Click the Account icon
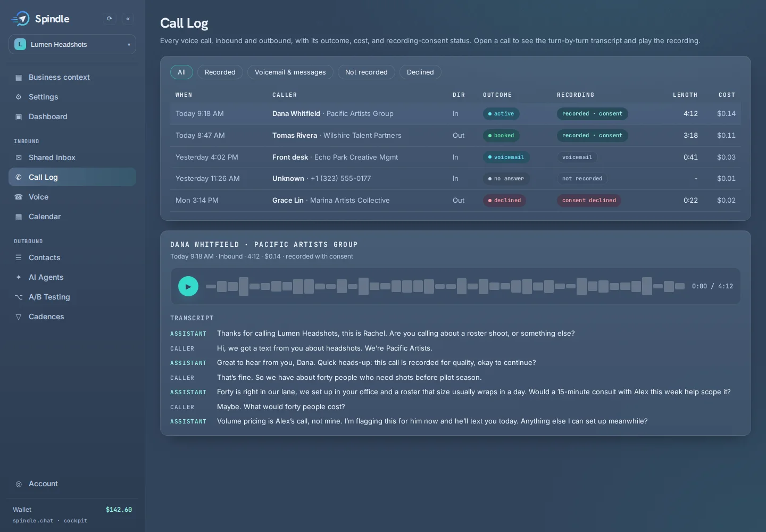766x532 pixels. click(19, 484)
